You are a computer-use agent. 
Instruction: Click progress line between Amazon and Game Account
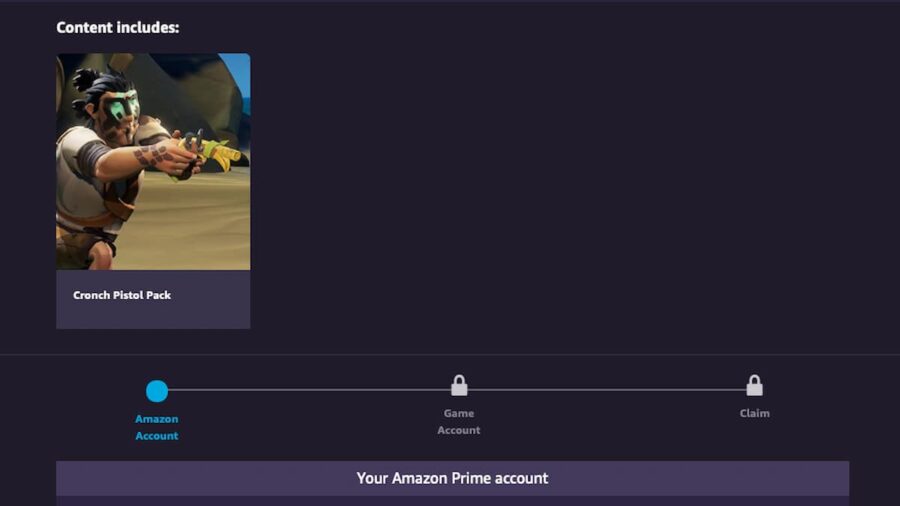point(309,390)
